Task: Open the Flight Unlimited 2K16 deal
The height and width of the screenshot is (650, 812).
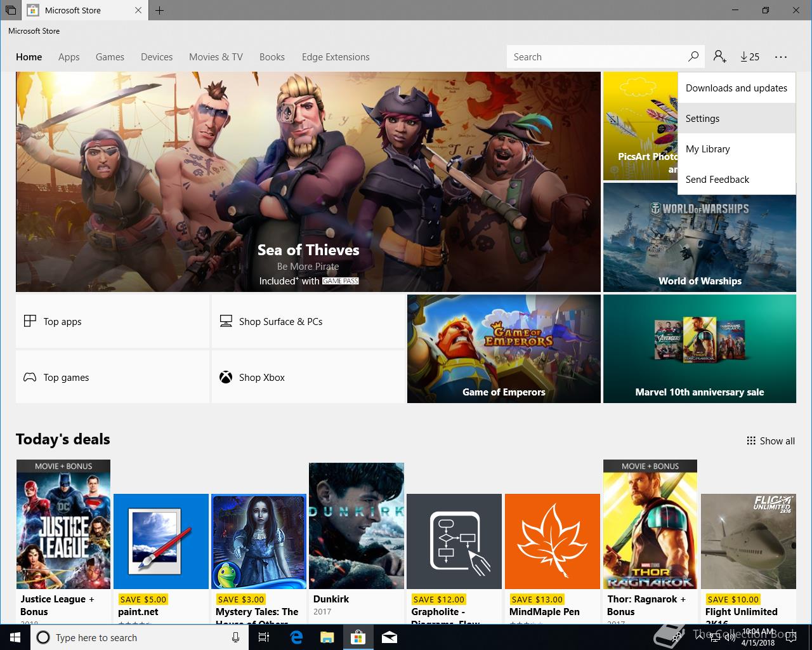Action: click(x=749, y=559)
